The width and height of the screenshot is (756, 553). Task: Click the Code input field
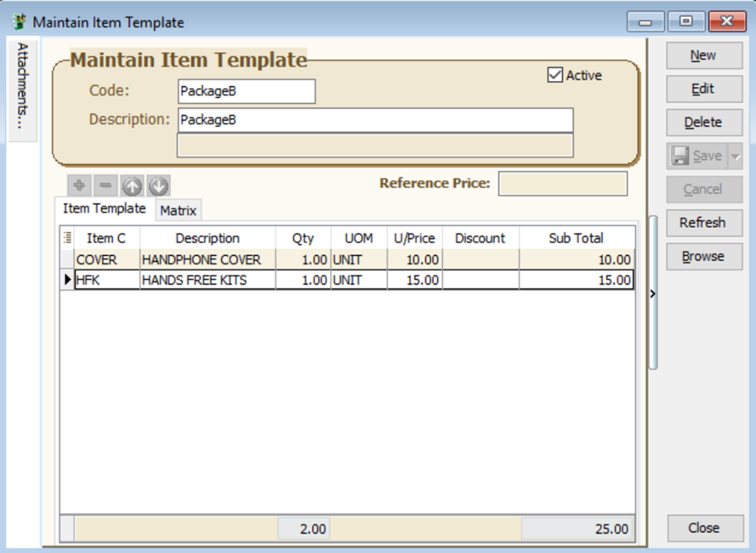click(246, 91)
